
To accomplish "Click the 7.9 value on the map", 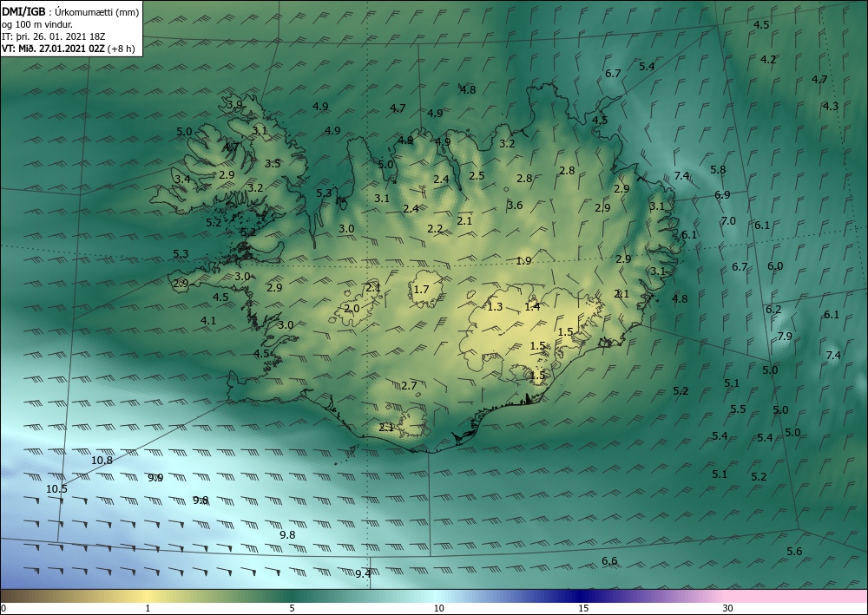I will [785, 337].
